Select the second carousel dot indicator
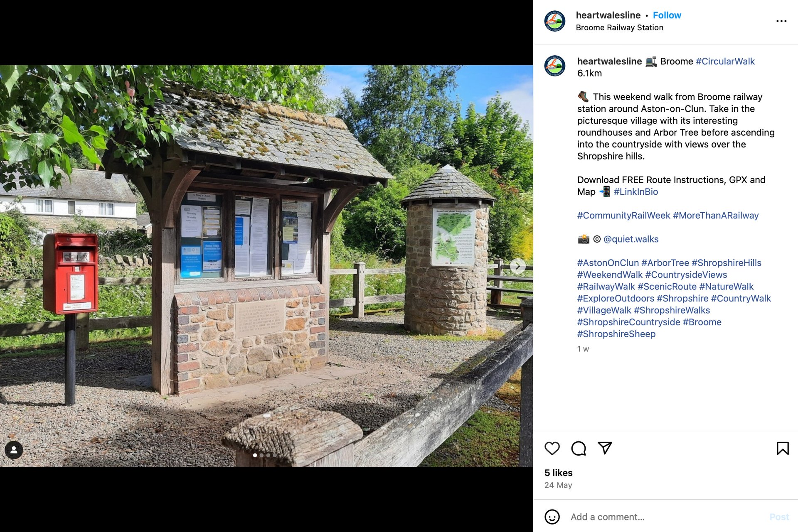798x532 pixels. [x=261, y=455]
